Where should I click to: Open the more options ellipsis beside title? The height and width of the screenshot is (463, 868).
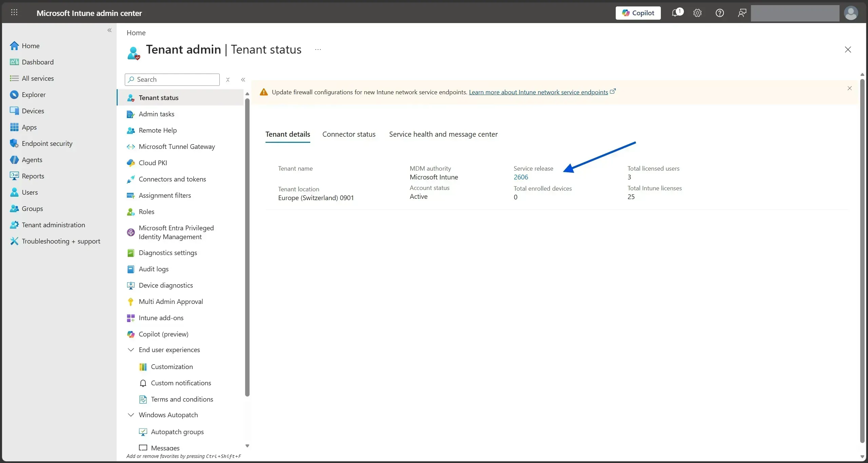[318, 50]
